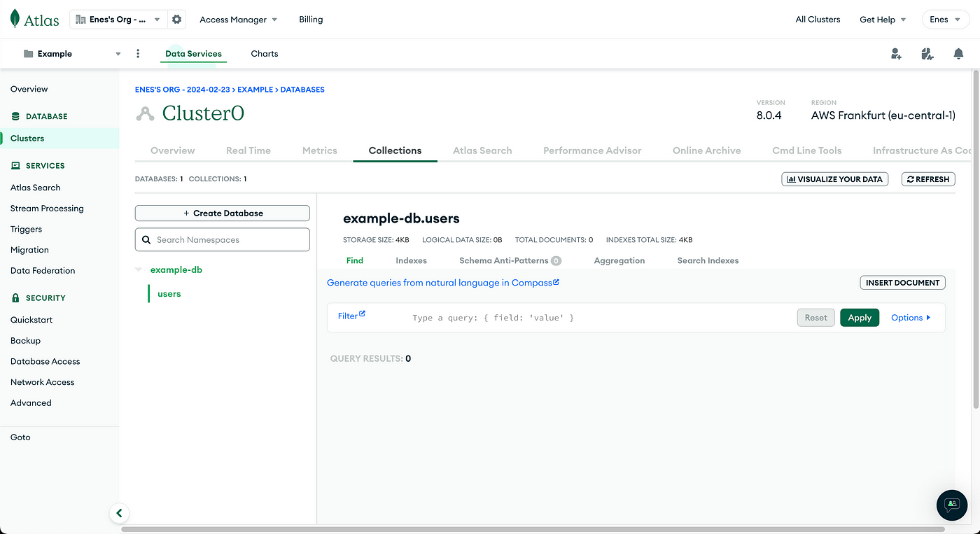Open Overview in the sidebar
This screenshot has width=980, height=534.
(x=29, y=89)
